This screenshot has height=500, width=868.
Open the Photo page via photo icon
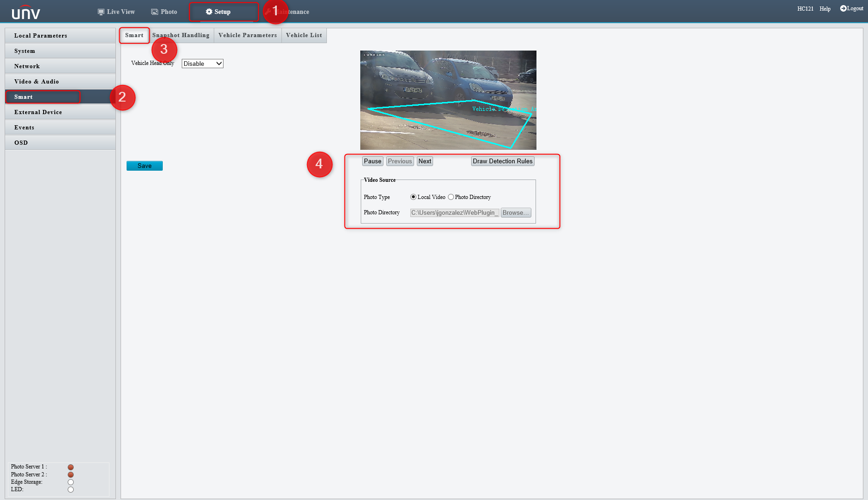153,11
